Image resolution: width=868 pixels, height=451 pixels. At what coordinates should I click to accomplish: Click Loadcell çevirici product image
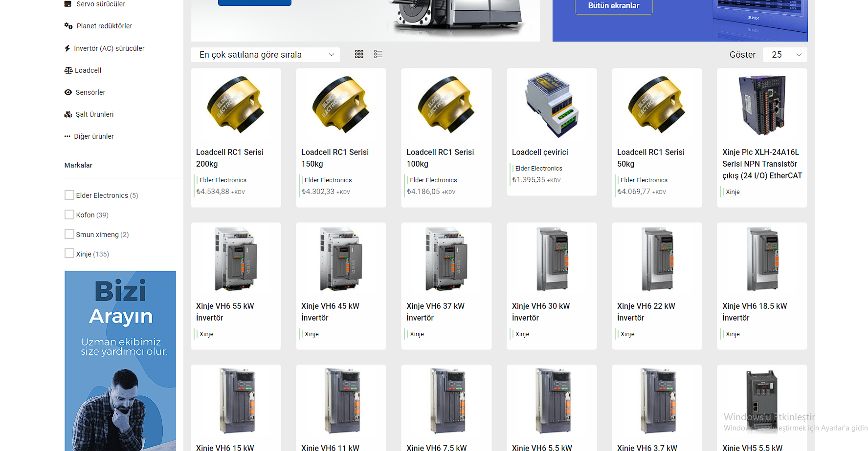coord(552,105)
